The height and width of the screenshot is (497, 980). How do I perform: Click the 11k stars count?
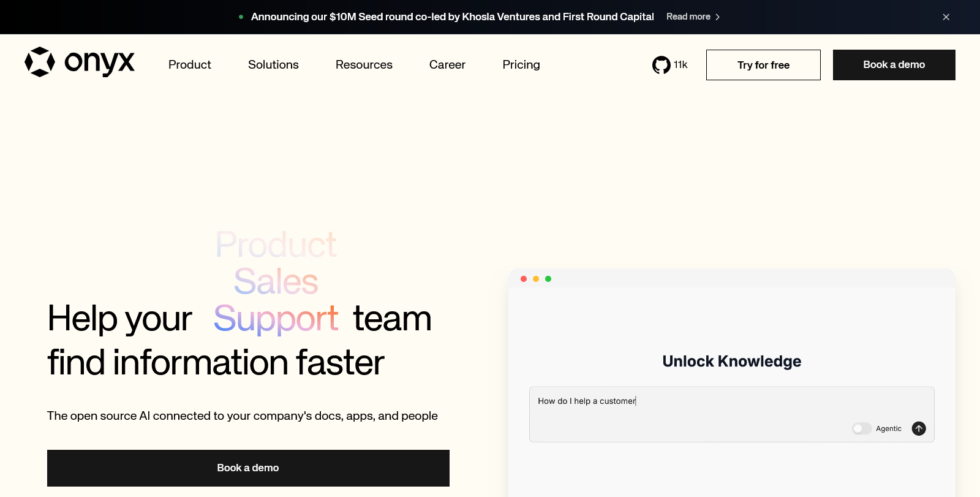(x=680, y=64)
